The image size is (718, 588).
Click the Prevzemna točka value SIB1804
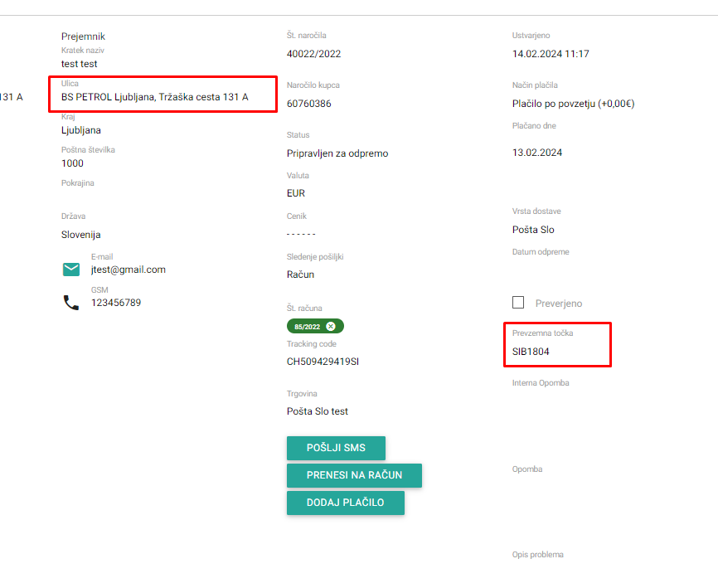531,352
